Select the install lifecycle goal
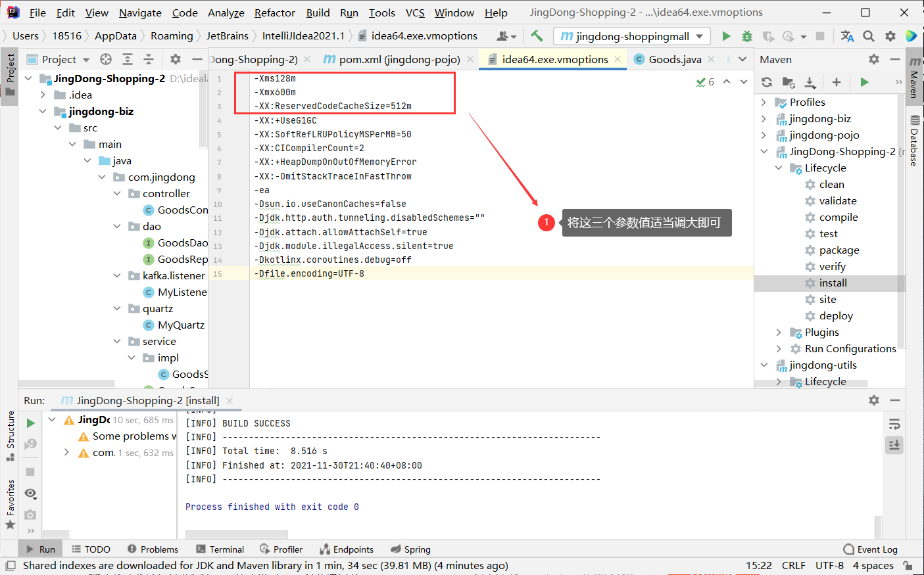 [833, 283]
